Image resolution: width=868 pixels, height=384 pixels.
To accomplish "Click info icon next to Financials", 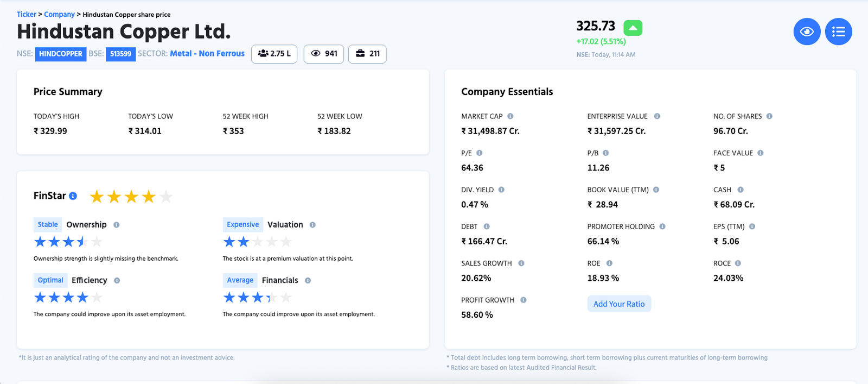I will pos(308,280).
